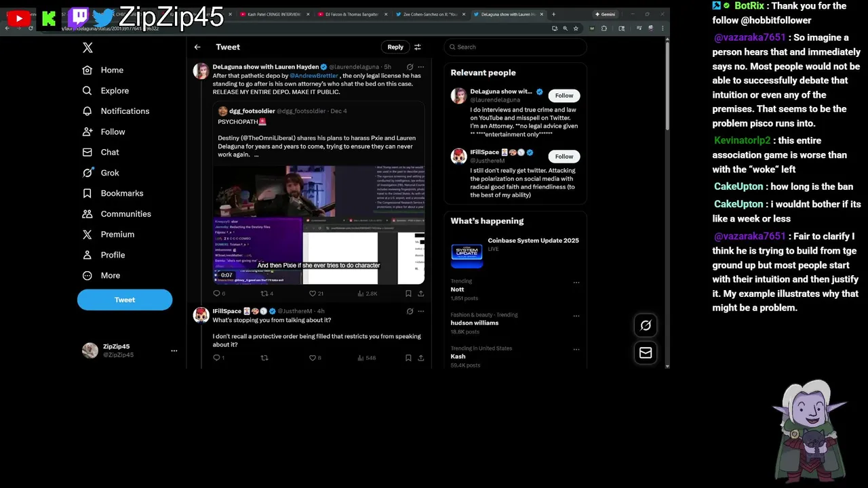The height and width of the screenshot is (488, 868).
Task: Click the floating Grok button
Action: pos(646,325)
